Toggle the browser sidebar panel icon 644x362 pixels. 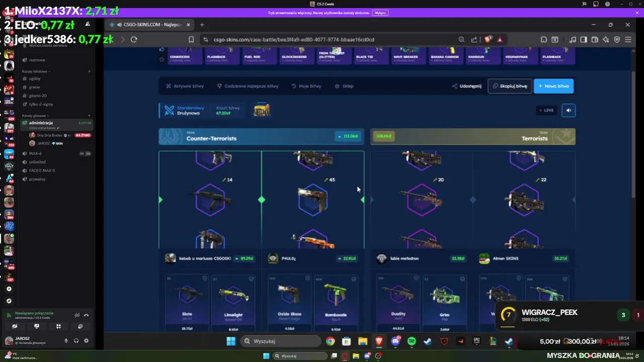584,39
